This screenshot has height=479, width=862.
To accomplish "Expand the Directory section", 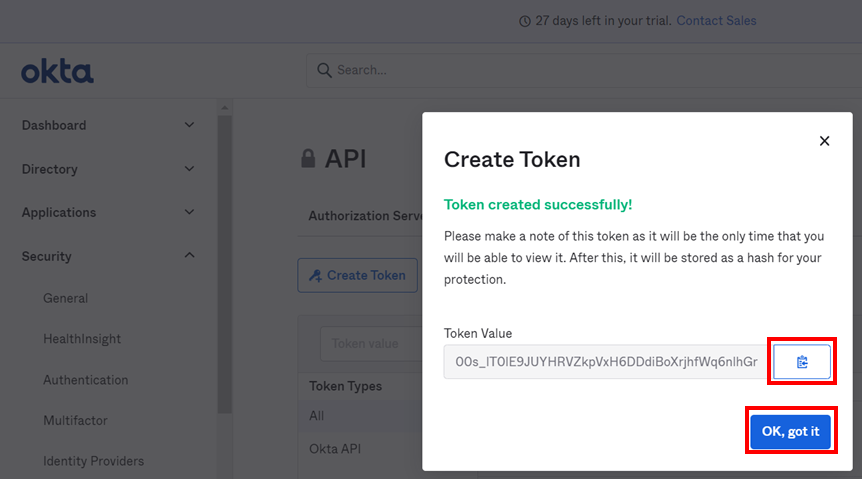I will pos(189,169).
